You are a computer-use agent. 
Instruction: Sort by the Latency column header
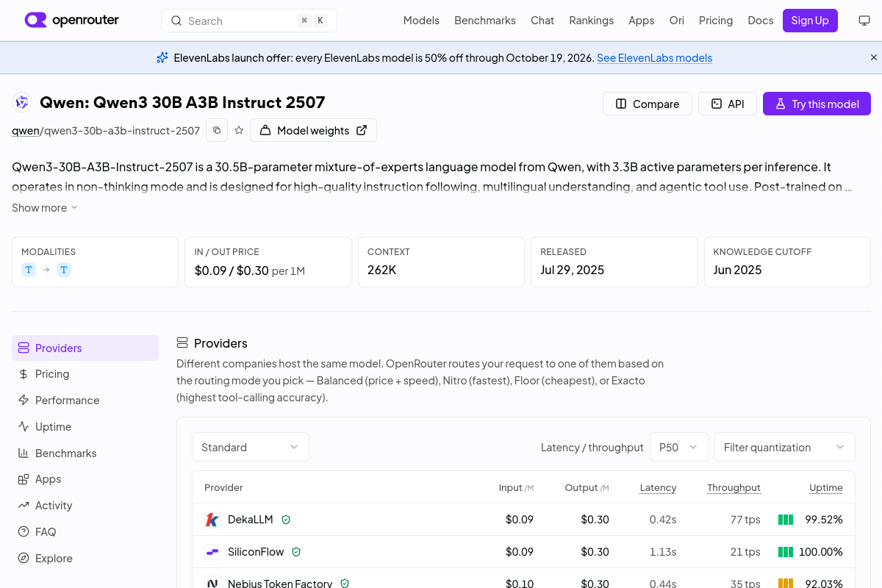(658, 487)
